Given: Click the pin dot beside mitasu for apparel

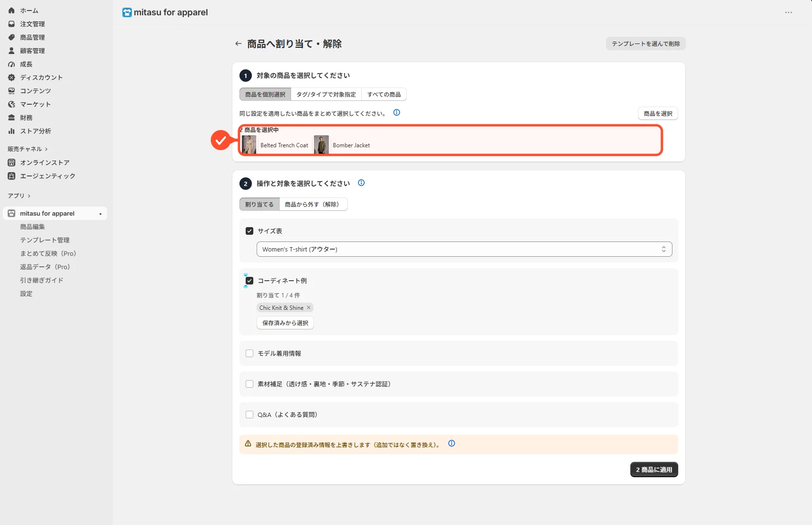Looking at the screenshot, I should click(x=100, y=214).
